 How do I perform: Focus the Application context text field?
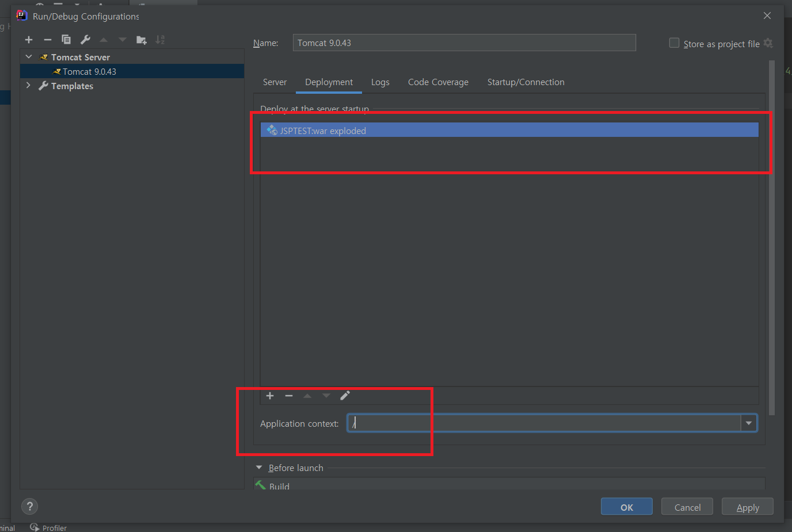[x=544, y=423]
